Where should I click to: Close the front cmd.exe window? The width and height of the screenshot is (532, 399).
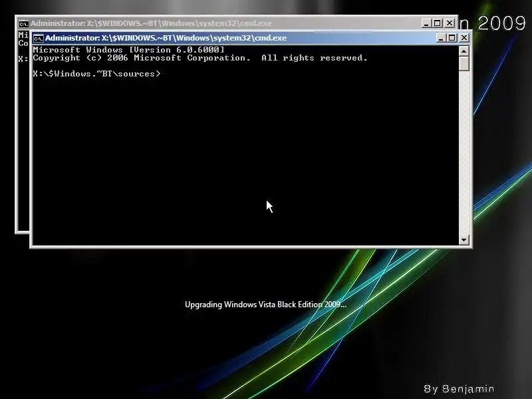click(464, 38)
